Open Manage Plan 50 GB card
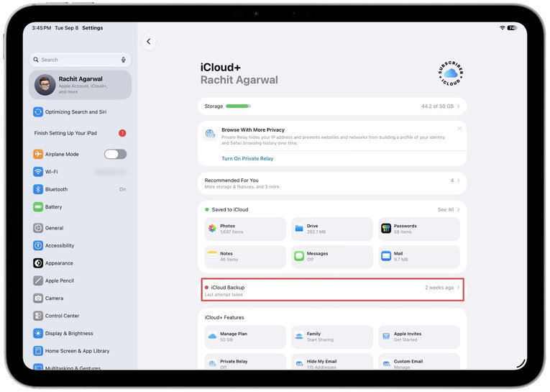550x392 pixels. pyautogui.click(x=245, y=337)
